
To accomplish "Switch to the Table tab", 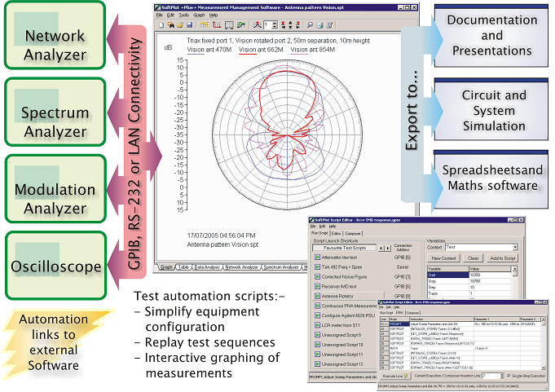I will click(183, 267).
